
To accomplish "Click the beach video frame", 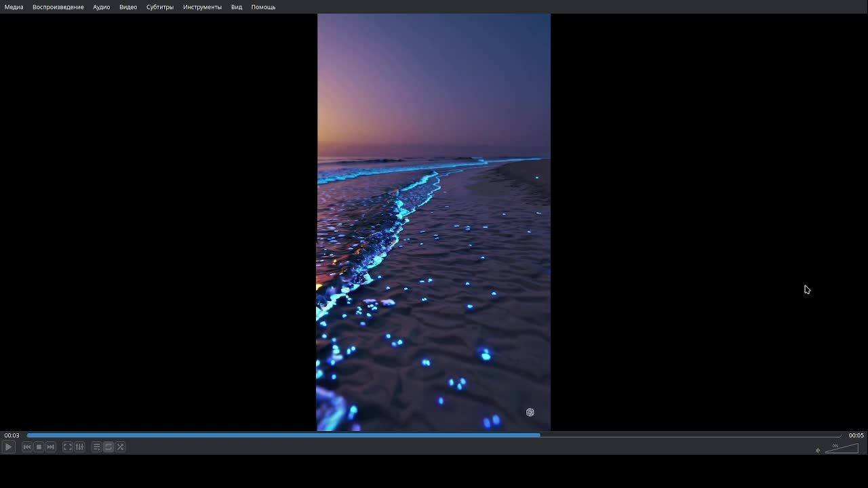I will (434, 222).
